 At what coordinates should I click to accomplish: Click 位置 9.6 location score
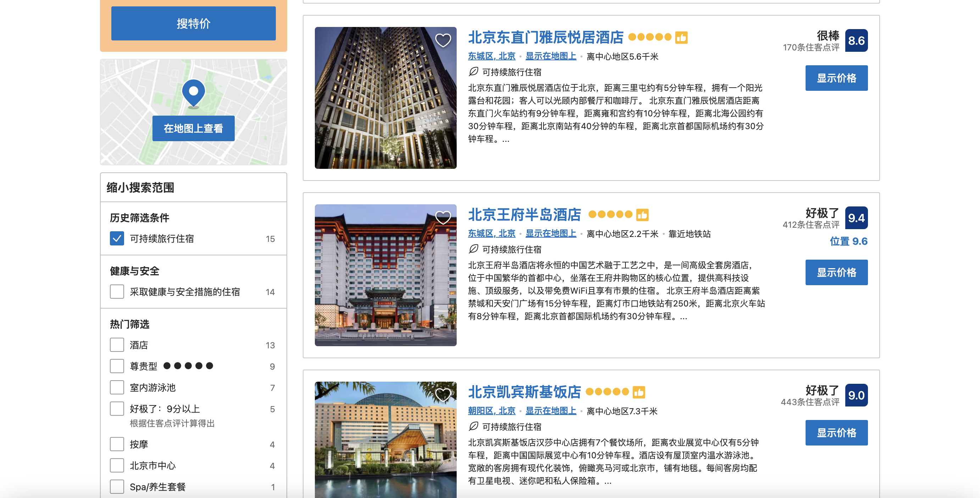[x=848, y=241]
